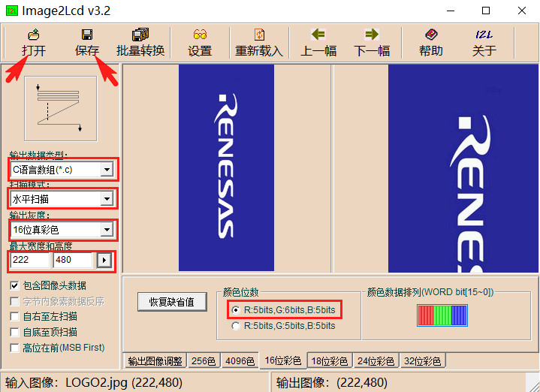This screenshot has height=392, width=540.
Task: Click the input image preview of Renesas logo
Action: click(226, 167)
